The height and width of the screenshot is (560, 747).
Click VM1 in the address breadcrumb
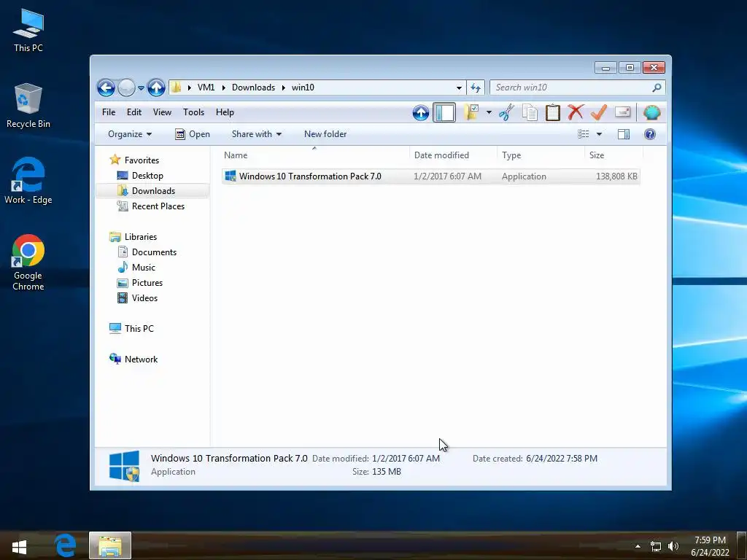tap(206, 87)
